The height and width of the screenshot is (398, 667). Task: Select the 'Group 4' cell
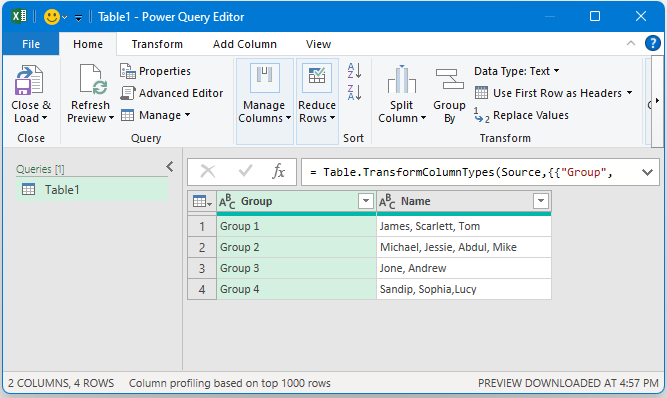(x=296, y=289)
